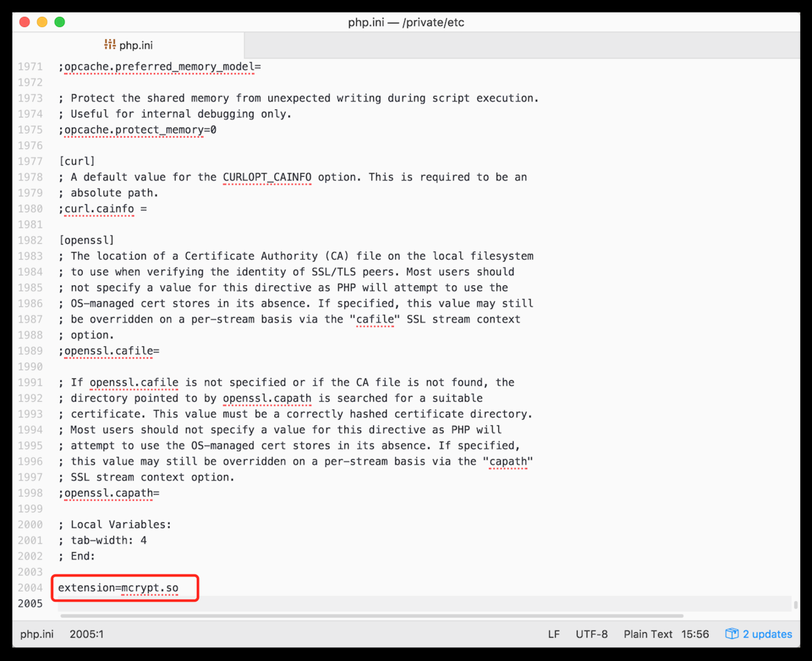Click the php.ini tab file icon
812x661 pixels.
coord(110,45)
